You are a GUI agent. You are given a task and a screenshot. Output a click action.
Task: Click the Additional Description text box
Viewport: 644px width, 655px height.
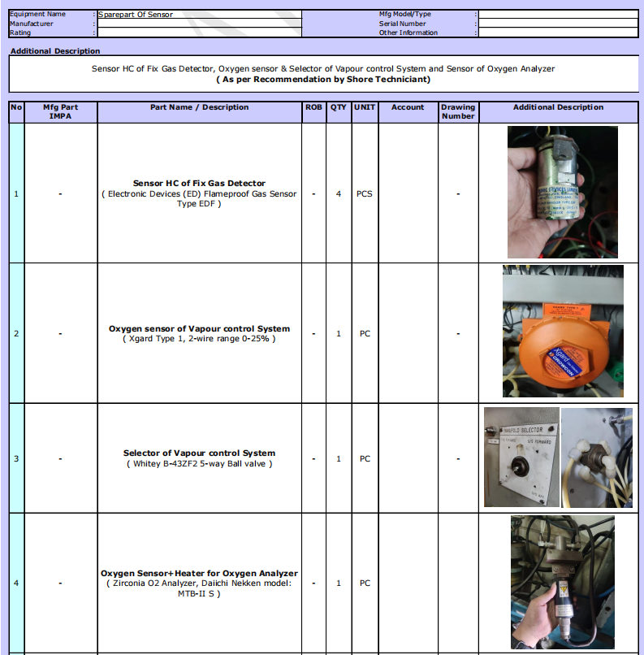click(323, 74)
